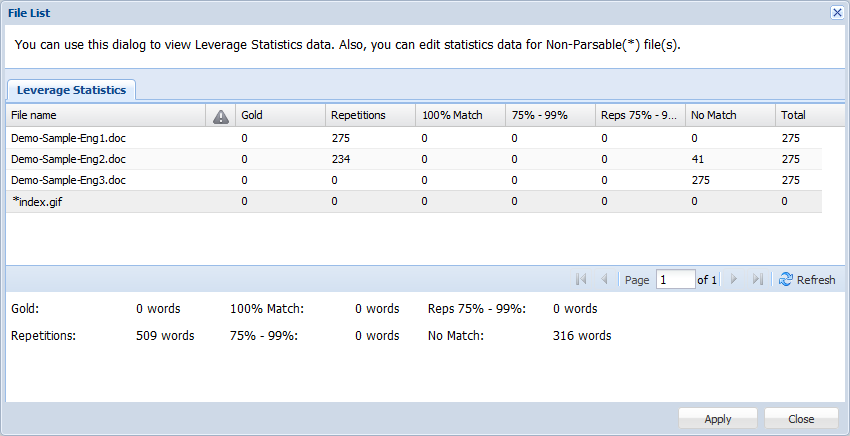This screenshot has width=850, height=436.
Task: Close the File List dialog with X
Action: point(837,13)
